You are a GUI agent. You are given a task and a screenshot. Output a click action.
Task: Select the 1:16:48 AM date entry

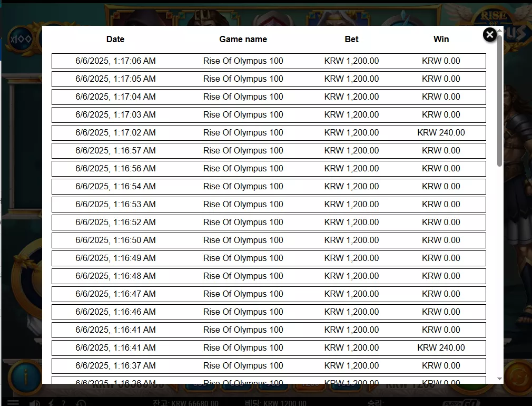coord(115,276)
